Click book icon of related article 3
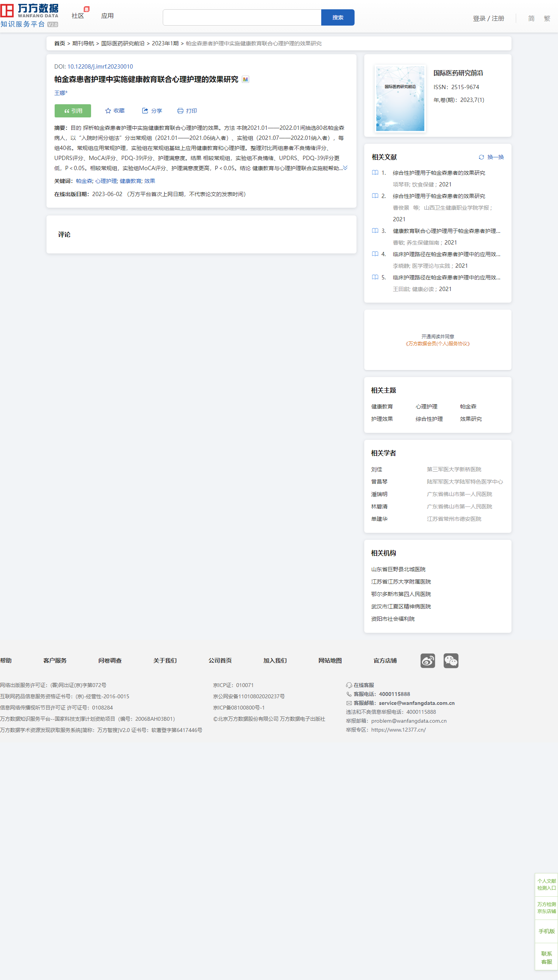 click(x=375, y=231)
